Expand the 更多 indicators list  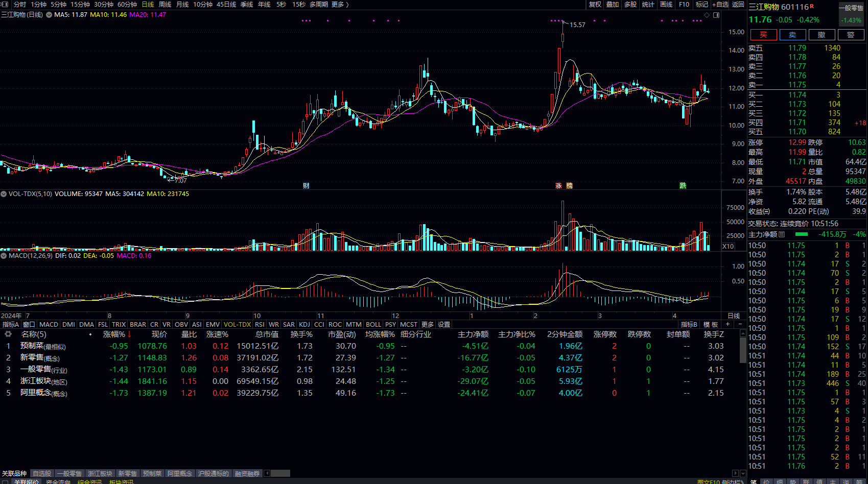click(428, 324)
